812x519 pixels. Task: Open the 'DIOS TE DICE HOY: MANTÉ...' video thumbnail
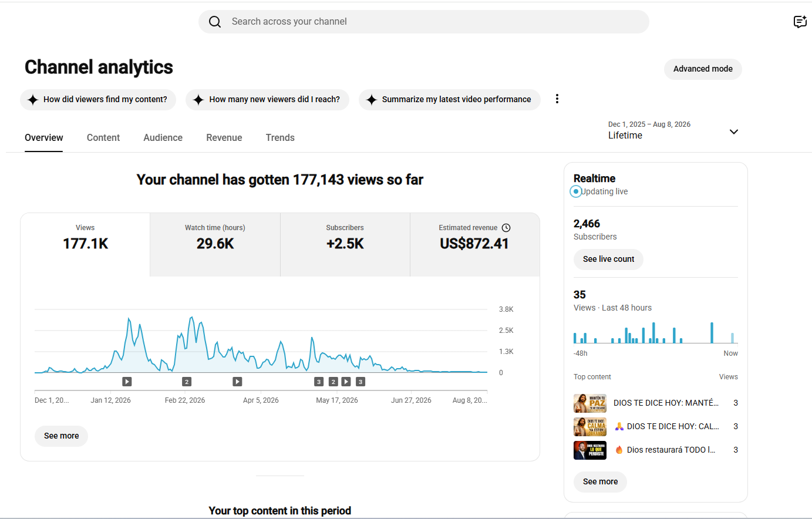[590, 403]
